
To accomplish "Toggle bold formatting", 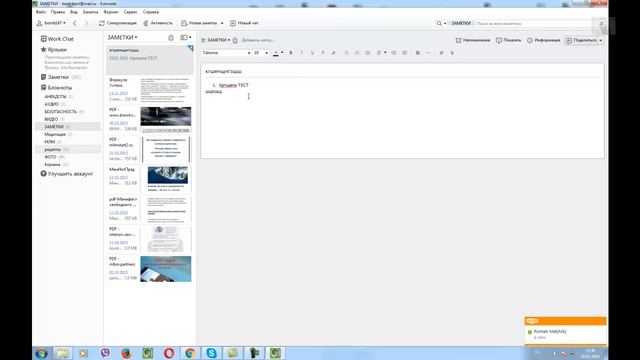I will [x=291, y=53].
